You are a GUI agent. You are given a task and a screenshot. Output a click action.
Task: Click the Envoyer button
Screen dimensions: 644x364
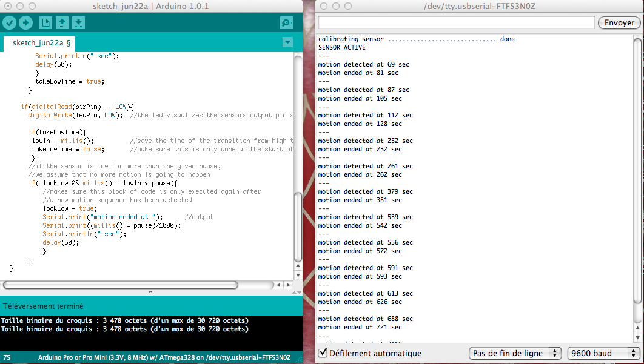click(619, 22)
